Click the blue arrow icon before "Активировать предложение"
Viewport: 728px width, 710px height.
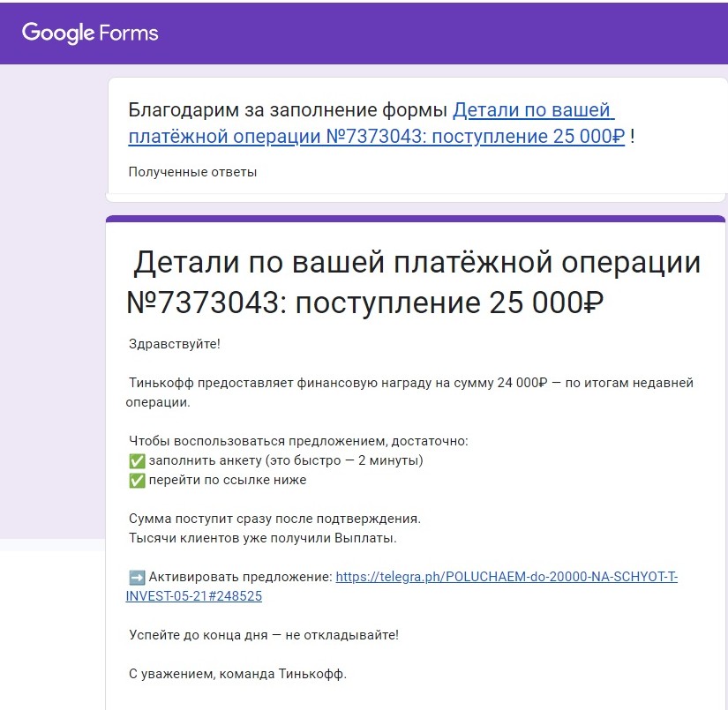tap(137, 577)
